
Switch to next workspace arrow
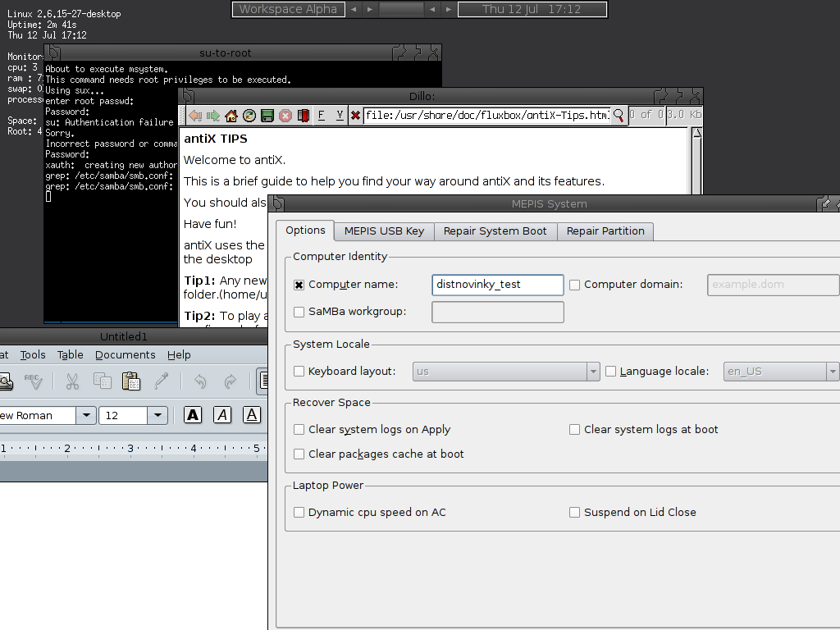370,9
